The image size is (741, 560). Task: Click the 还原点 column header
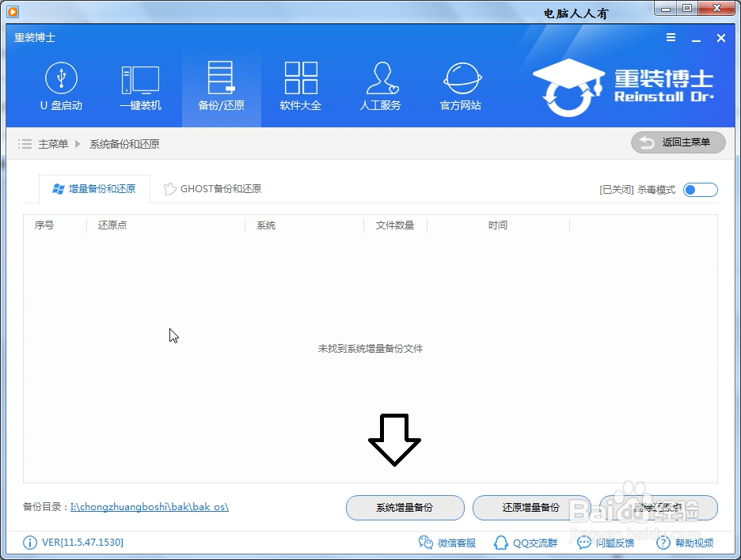pos(112,225)
